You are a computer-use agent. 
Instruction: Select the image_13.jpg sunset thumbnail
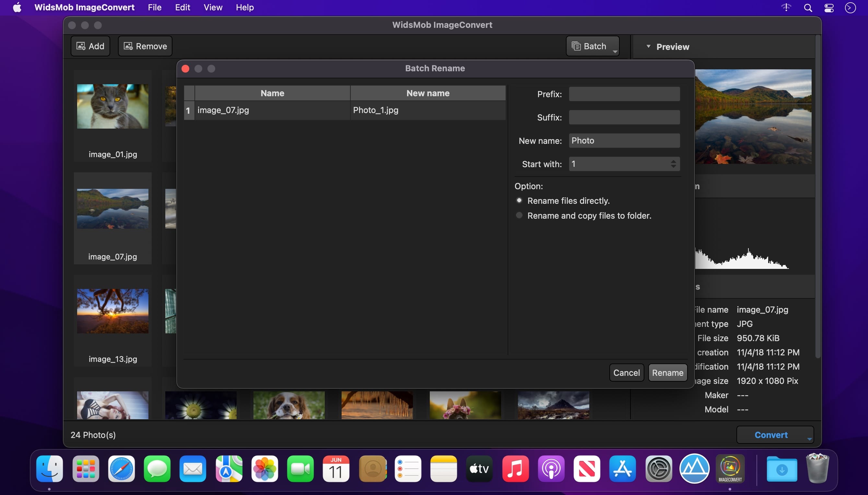tap(112, 311)
